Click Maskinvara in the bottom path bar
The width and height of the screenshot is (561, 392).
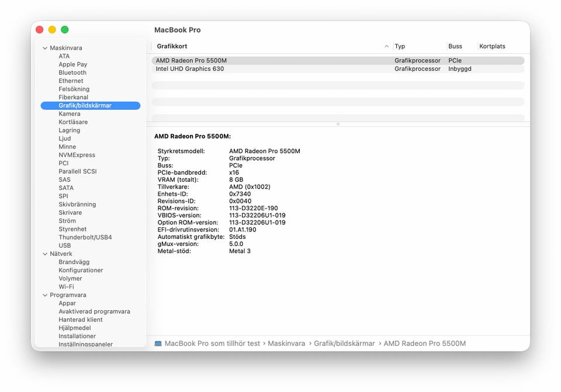(286, 344)
